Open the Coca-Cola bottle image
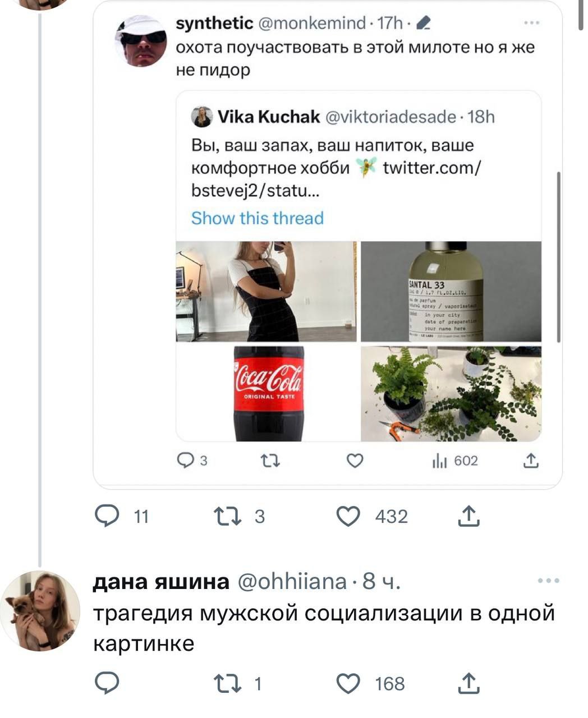The width and height of the screenshot is (588, 718). [268, 394]
